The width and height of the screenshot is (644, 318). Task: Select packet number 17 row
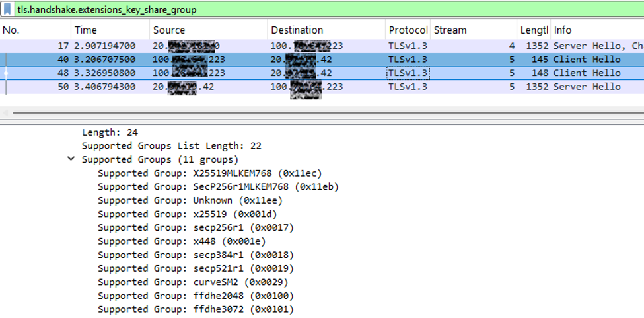point(322,46)
